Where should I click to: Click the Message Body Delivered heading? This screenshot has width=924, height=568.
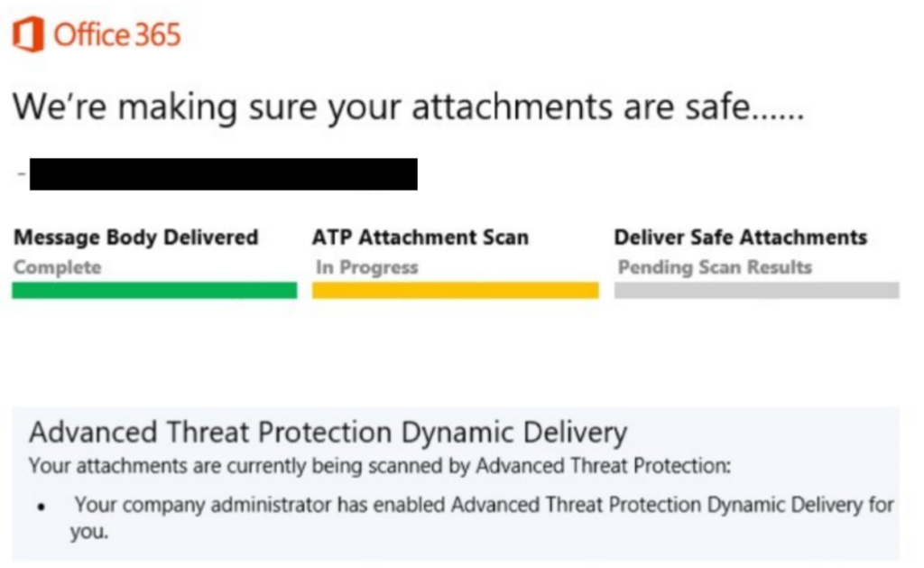click(x=136, y=237)
